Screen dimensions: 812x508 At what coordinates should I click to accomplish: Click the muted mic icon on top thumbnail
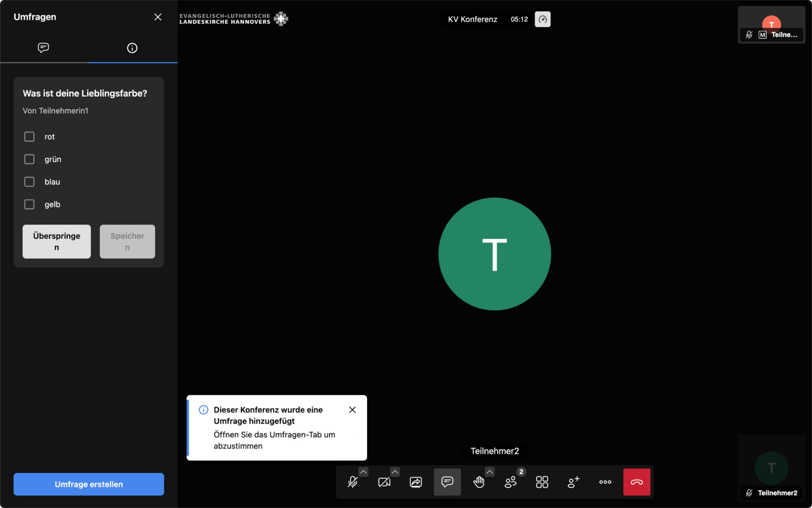(x=749, y=35)
